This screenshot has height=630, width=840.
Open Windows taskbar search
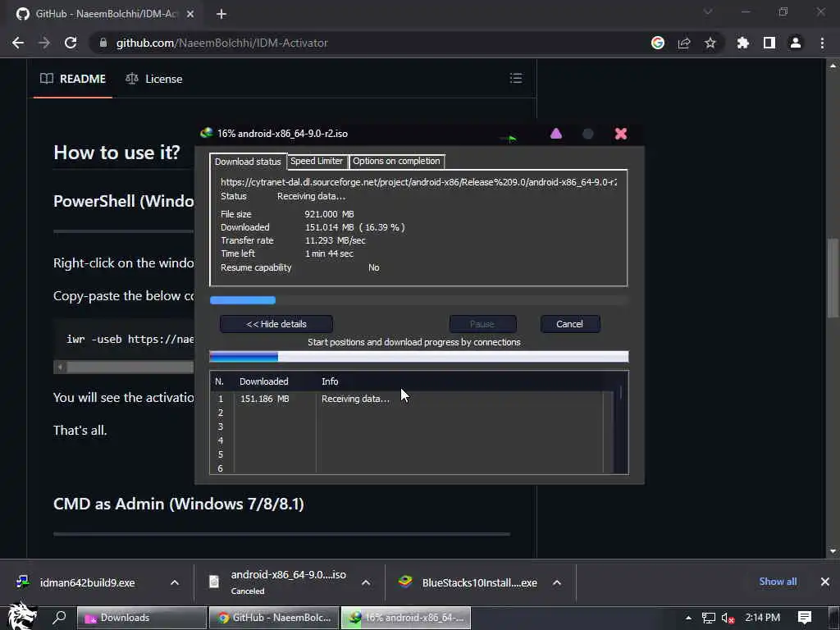(59, 618)
